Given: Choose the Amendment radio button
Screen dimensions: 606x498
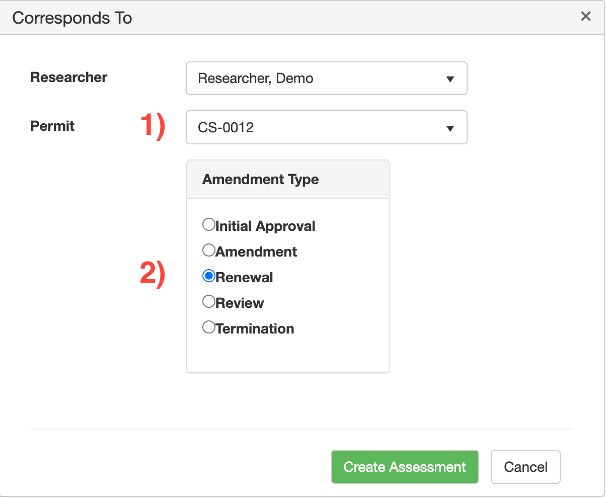Looking at the screenshot, I should (208, 250).
